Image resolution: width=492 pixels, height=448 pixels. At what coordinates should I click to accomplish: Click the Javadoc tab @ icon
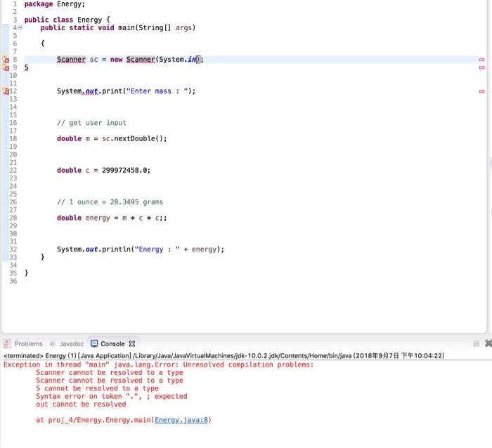(x=53, y=344)
